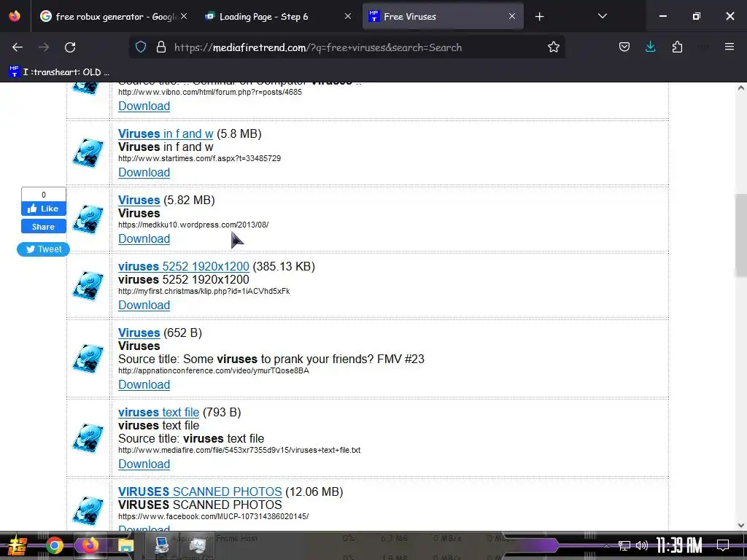Click the myfirst.christmas klip.php URL text
The width and height of the screenshot is (747, 560).
click(204, 291)
